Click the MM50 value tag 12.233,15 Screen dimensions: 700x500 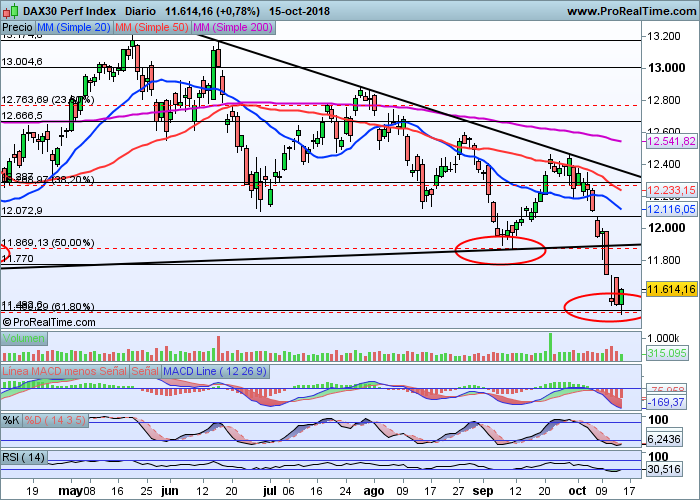pos(671,190)
